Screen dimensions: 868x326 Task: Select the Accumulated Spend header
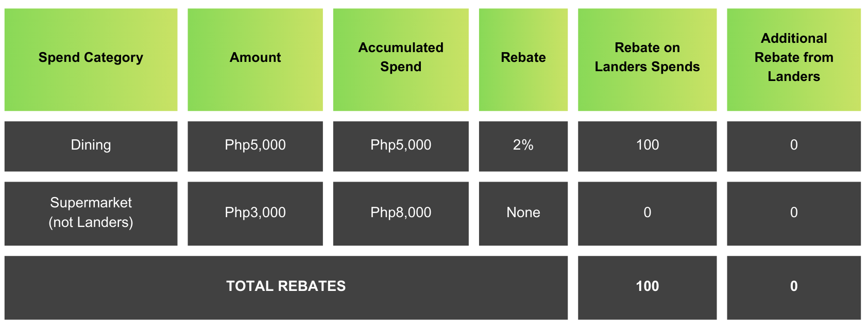[x=401, y=58]
